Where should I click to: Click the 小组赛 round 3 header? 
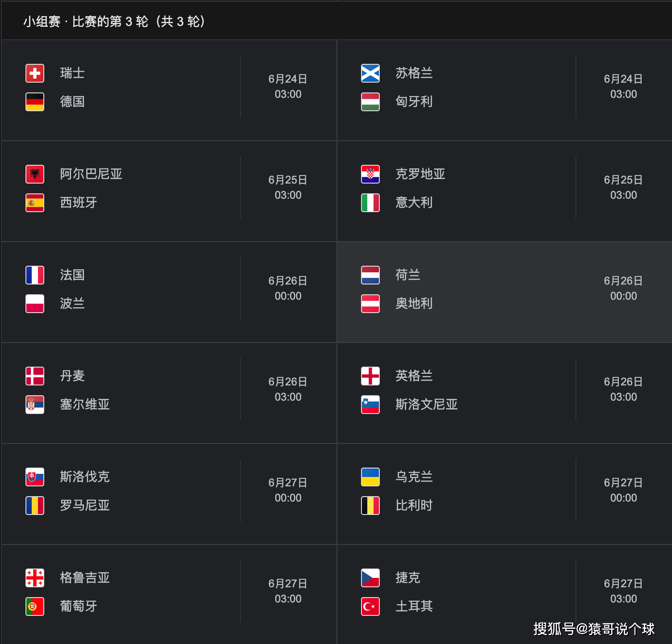click(114, 21)
